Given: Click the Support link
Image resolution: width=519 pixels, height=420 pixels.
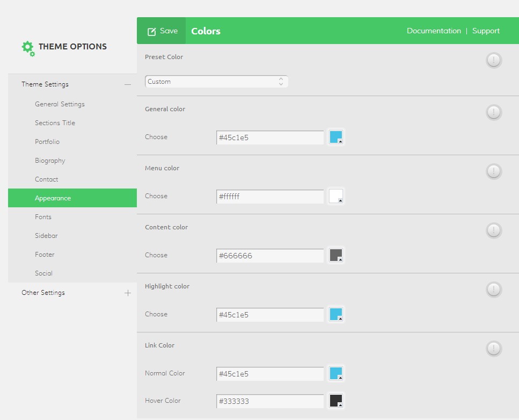Looking at the screenshot, I should tap(486, 31).
